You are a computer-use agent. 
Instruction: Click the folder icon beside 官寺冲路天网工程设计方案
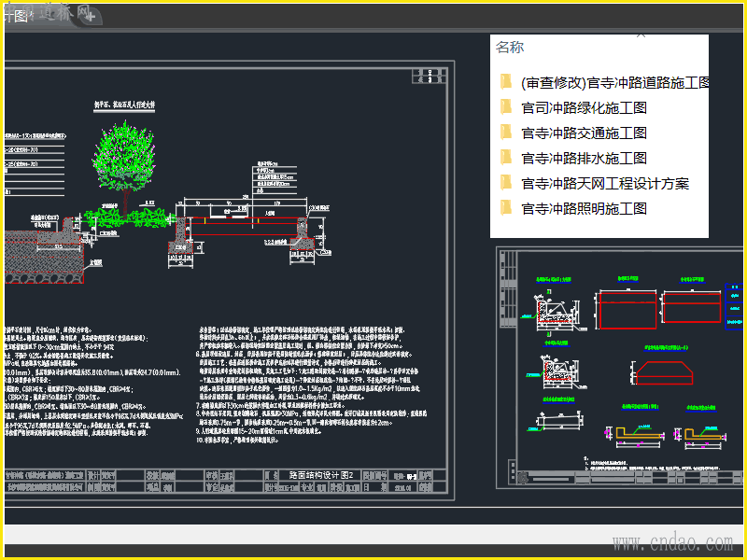tap(506, 182)
